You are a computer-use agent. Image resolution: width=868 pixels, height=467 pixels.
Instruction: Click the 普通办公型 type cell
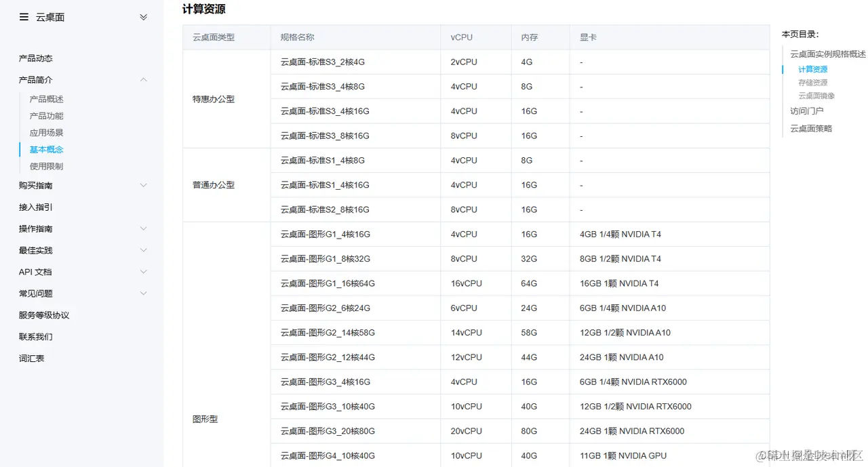(226, 185)
